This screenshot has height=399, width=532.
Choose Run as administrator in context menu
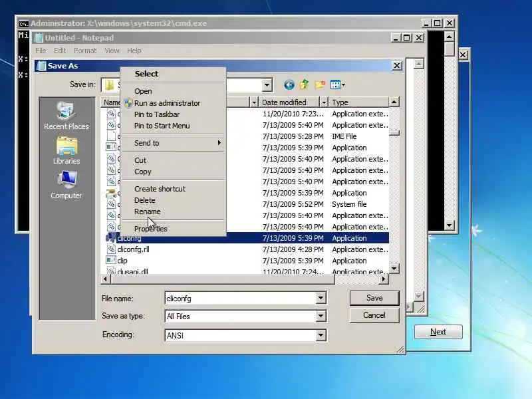point(167,103)
